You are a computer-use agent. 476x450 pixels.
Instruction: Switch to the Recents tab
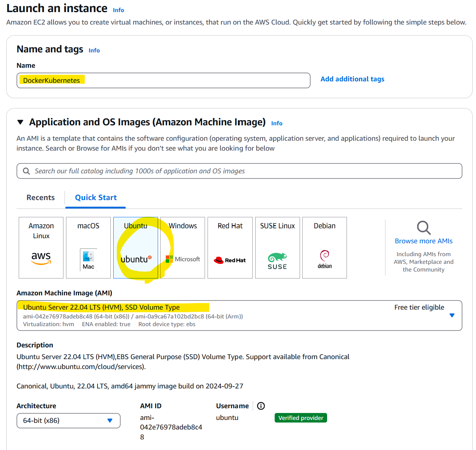click(41, 198)
